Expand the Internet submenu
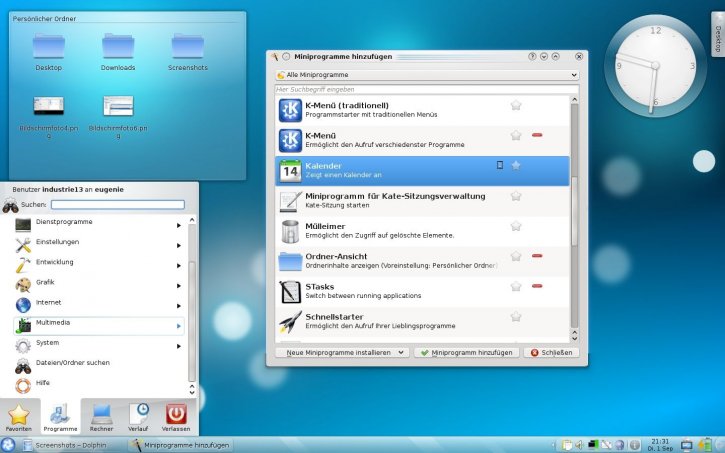 point(178,306)
